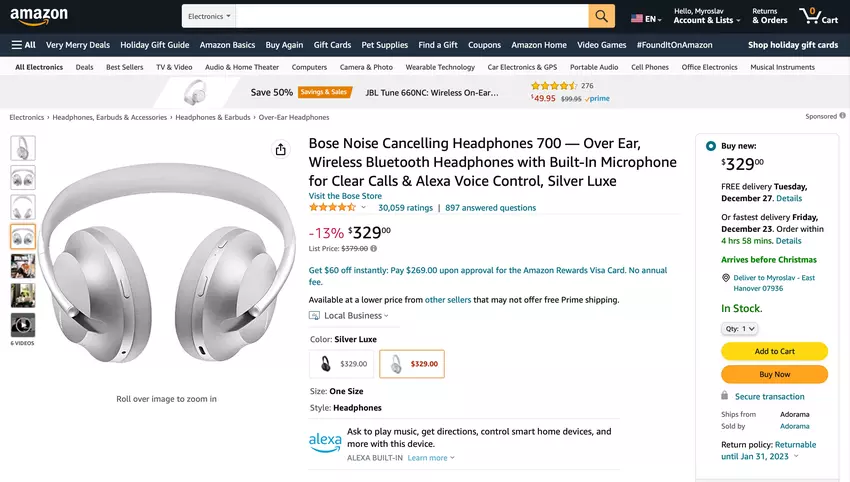Viewport: 850px width, 482px height.
Task: Open the shopping cart icon
Action: [817, 16]
